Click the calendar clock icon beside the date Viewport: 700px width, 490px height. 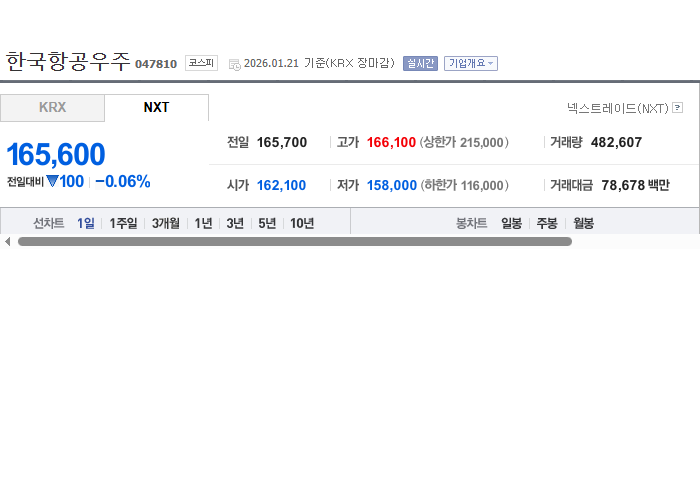(x=234, y=64)
